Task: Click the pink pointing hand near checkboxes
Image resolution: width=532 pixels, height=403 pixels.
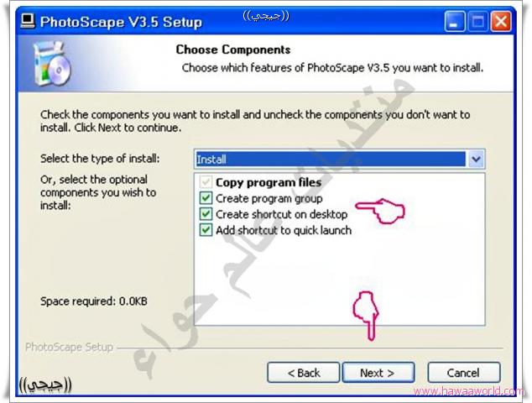Action: tap(380, 211)
